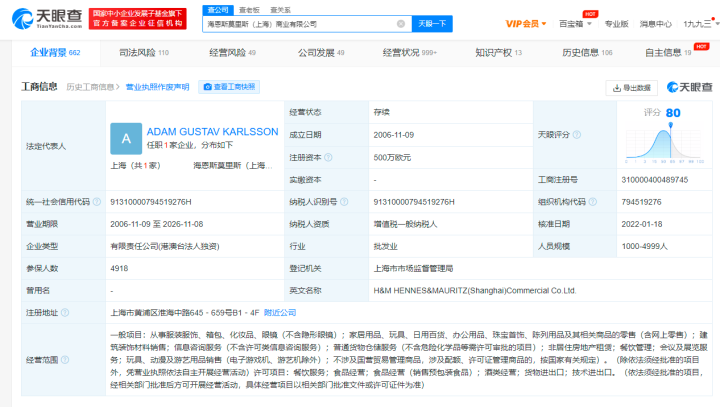Click the Tianyancha logo in the header
The height and width of the screenshot is (407, 720).
coord(46,18)
